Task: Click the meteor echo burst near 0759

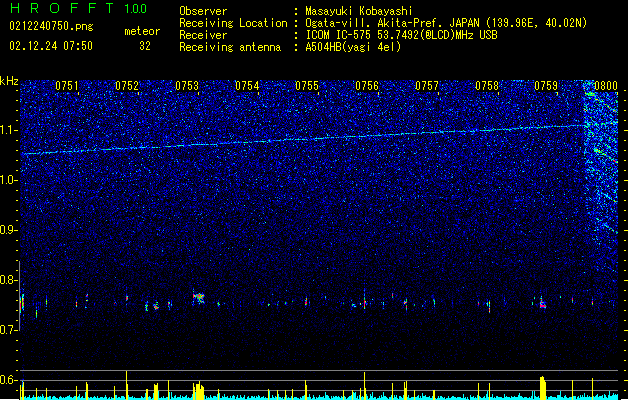Action: (542, 303)
